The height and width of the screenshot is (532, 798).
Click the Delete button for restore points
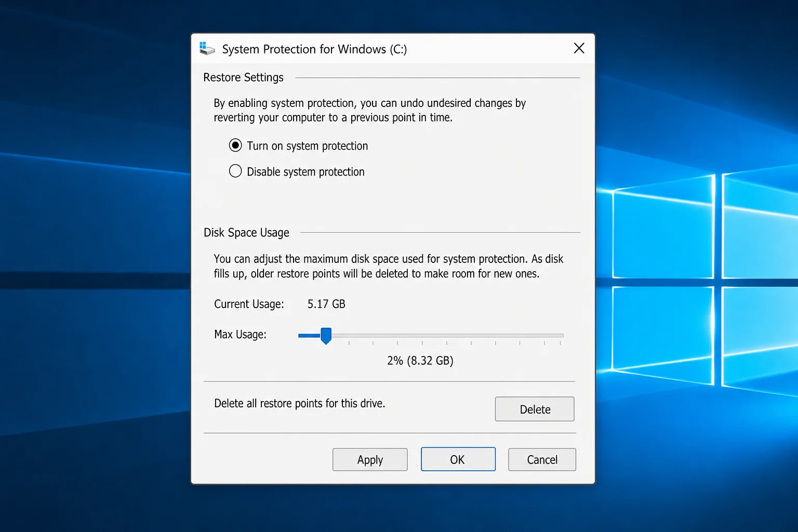(535, 409)
